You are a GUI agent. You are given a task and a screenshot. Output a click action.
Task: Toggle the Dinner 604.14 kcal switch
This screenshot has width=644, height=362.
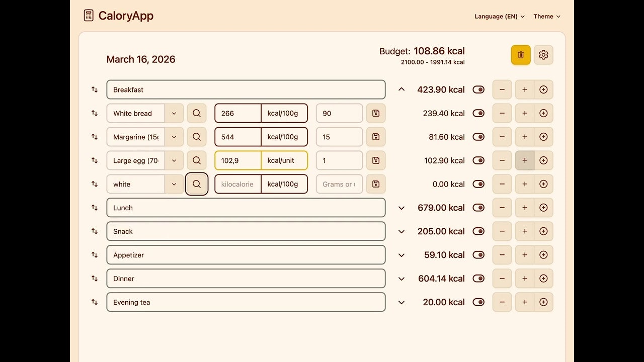tap(478, 279)
